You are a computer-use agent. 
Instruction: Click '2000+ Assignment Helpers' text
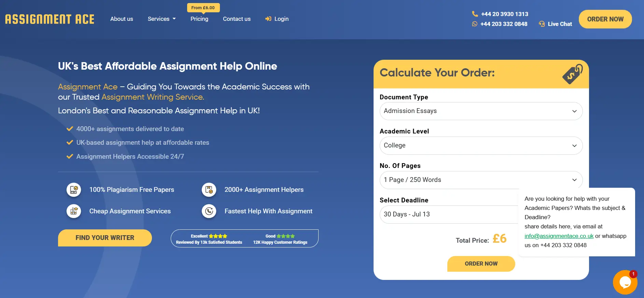click(264, 190)
